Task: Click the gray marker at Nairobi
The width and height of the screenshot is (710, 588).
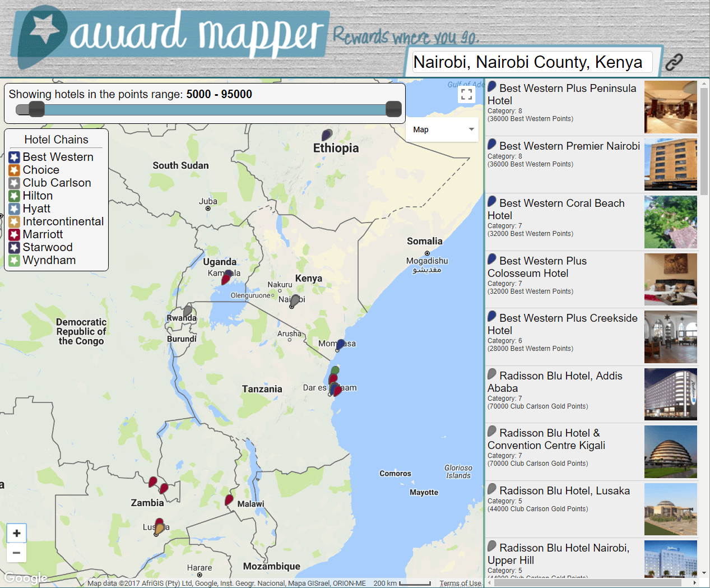Action: click(x=295, y=300)
